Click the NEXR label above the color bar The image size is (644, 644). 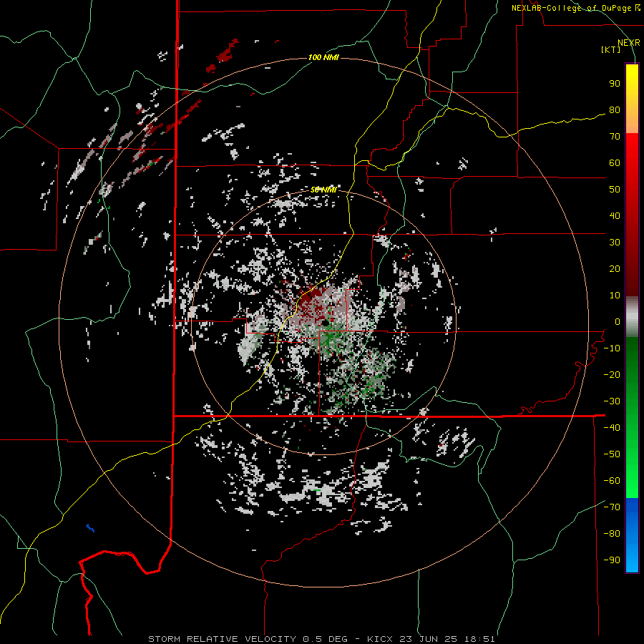tap(629, 43)
